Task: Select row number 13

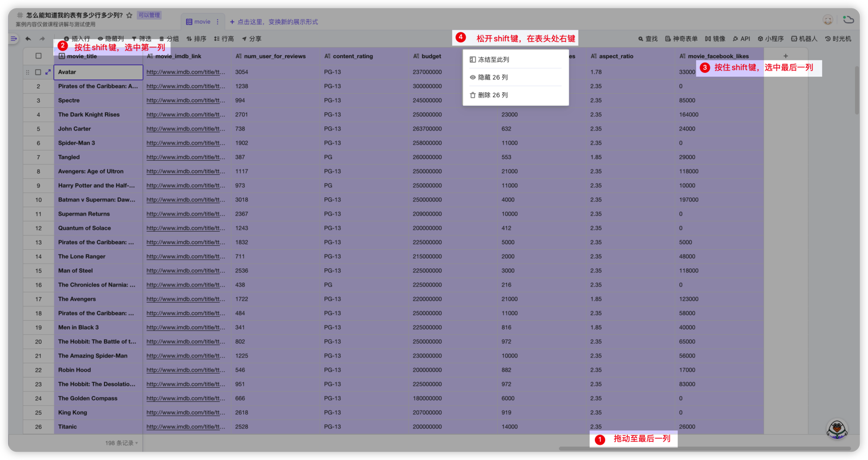Action: tap(39, 242)
